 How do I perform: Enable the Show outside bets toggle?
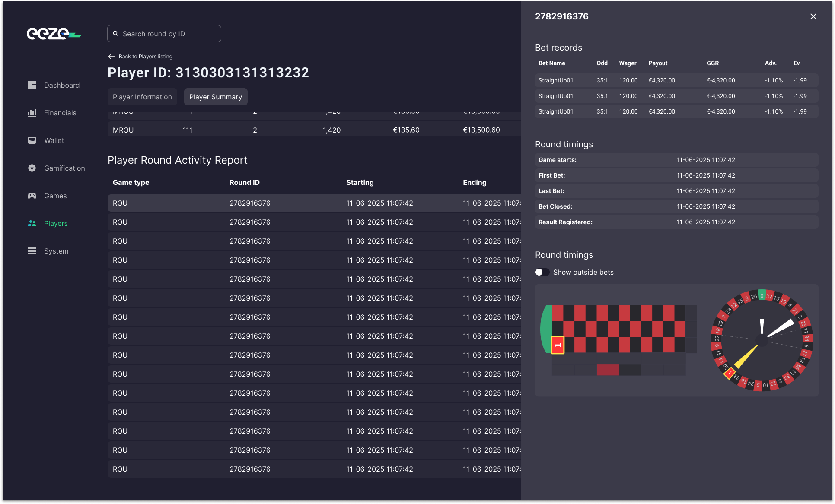(542, 272)
